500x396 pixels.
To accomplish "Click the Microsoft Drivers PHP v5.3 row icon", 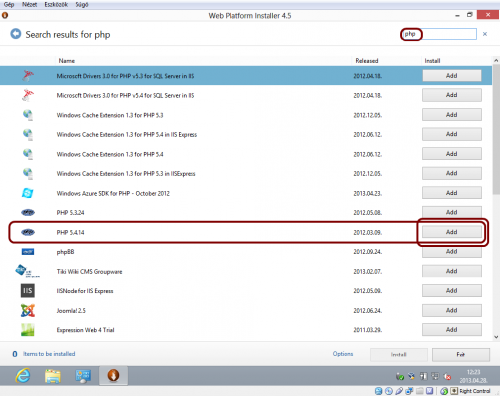I will coord(28,76).
